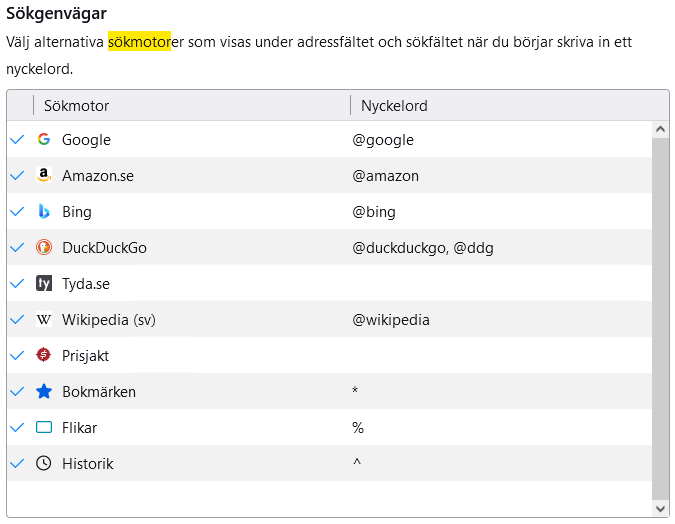Click the Amazon.se logo icon

pyautogui.click(x=43, y=176)
